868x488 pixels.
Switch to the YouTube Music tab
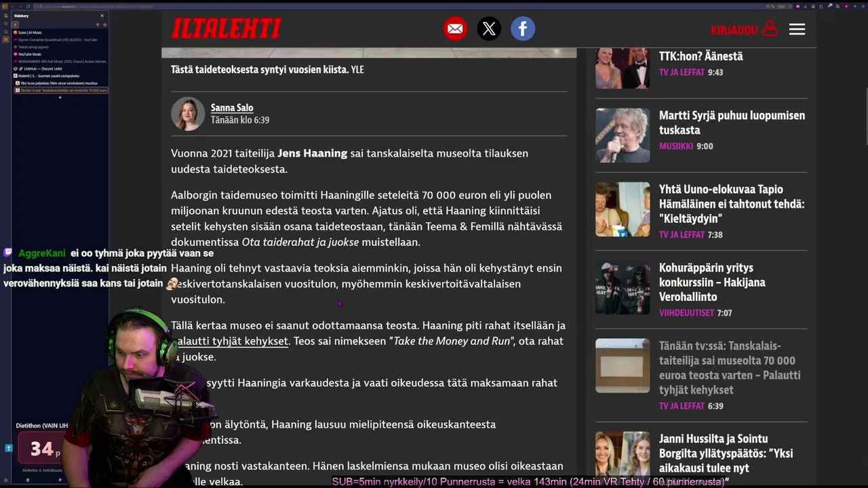[x=60, y=54]
